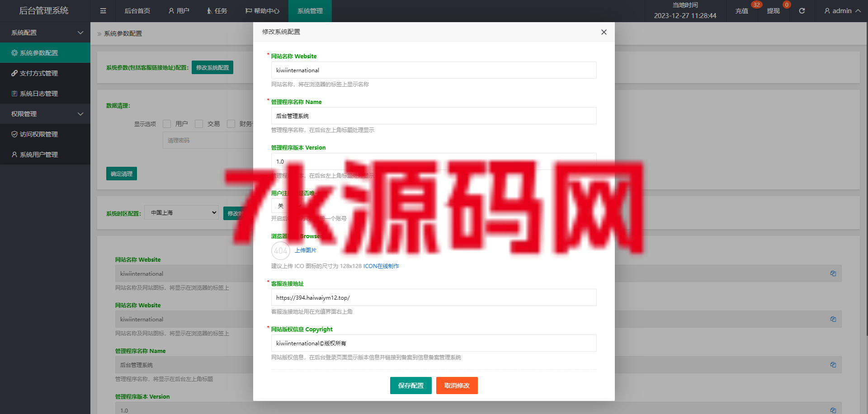Go to 后台首页 tab

137,11
